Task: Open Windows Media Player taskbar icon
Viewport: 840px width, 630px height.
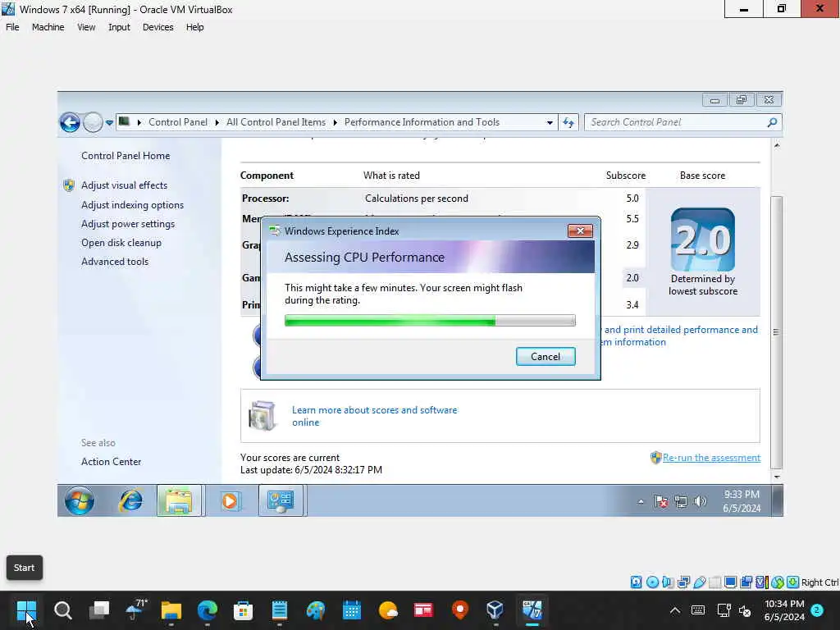Action: pyautogui.click(x=230, y=501)
